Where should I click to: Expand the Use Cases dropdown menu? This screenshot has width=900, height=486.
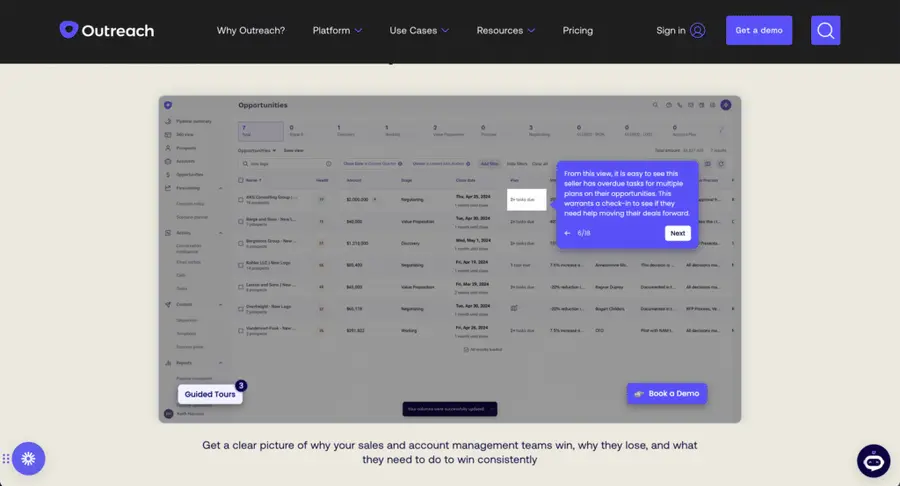click(419, 30)
